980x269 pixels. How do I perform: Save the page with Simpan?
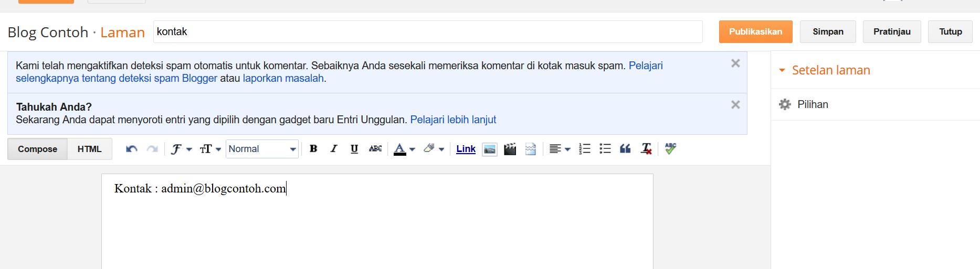[x=828, y=31]
